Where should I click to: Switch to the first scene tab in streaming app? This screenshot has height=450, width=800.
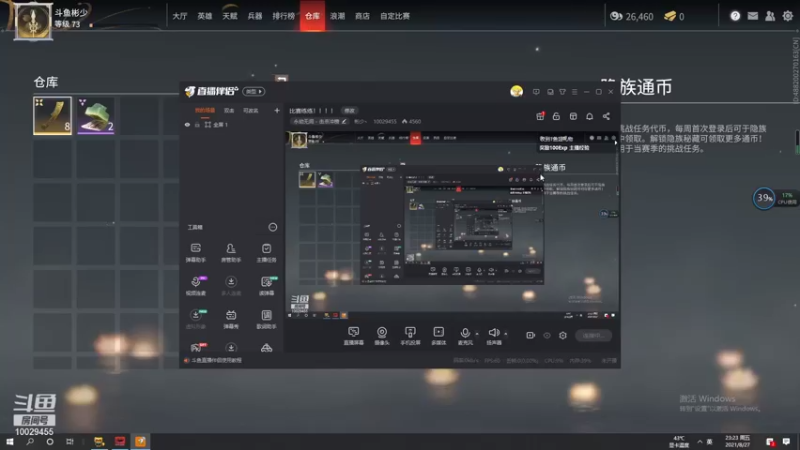[x=205, y=110]
